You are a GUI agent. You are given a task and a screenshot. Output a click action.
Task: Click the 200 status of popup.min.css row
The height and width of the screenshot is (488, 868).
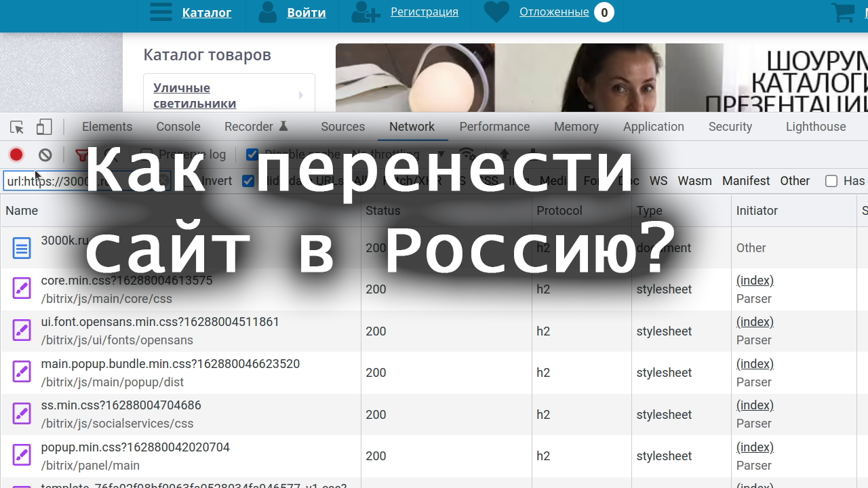click(x=376, y=456)
